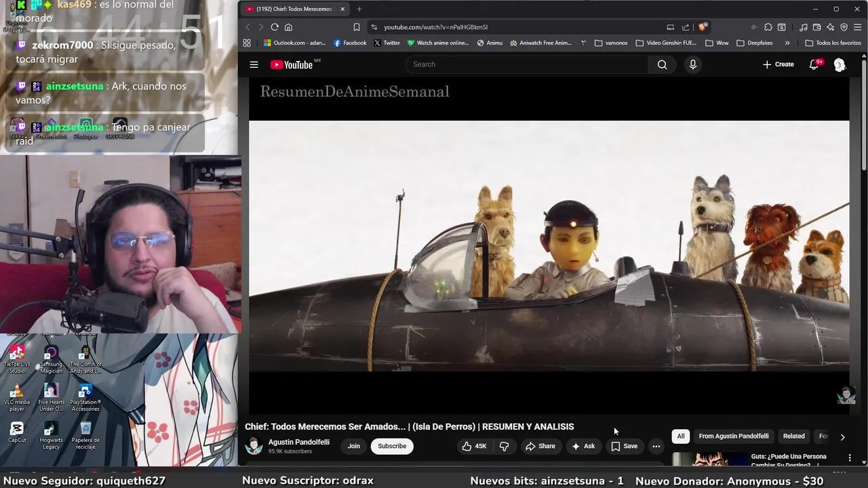The height and width of the screenshot is (488, 868).
Task: Open Watch anime online bookmark
Action: click(x=438, y=43)
